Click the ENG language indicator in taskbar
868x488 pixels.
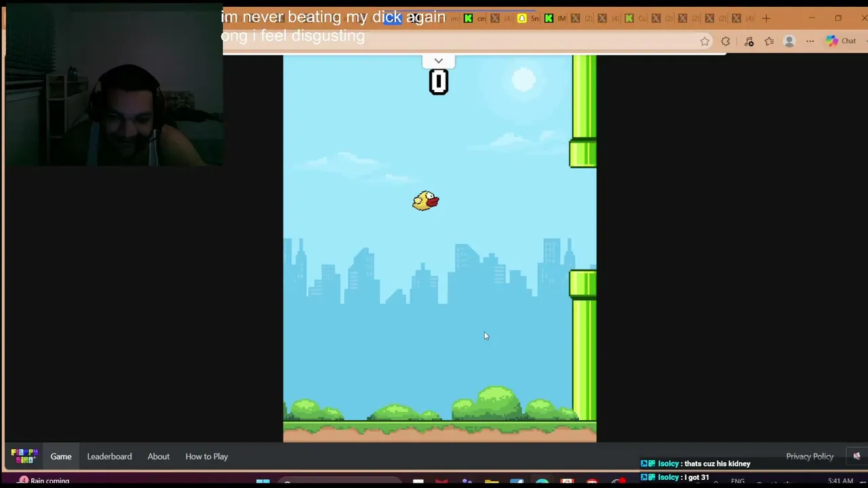point(738,481)
